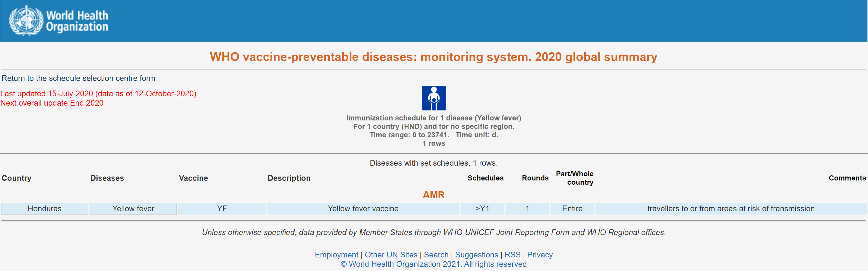Click the Immunization schedule for 1 disease text
Image resolution: width=868 pixels, height=271 pixels.
click(x=434, y=118)
